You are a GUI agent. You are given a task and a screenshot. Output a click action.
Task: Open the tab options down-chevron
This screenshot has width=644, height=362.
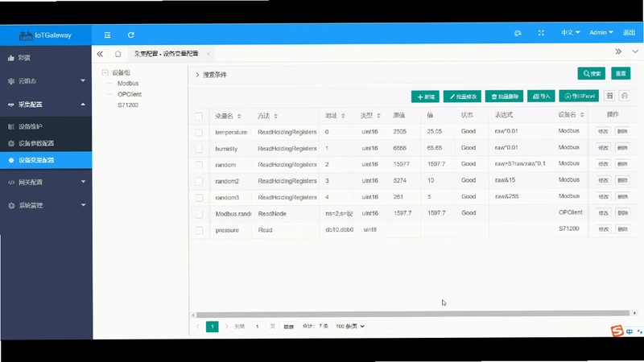[635, 51]
